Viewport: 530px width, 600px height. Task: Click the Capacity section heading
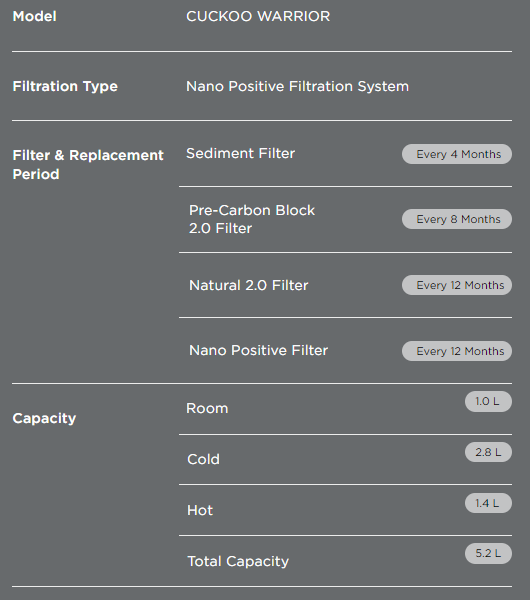(44, 418)
